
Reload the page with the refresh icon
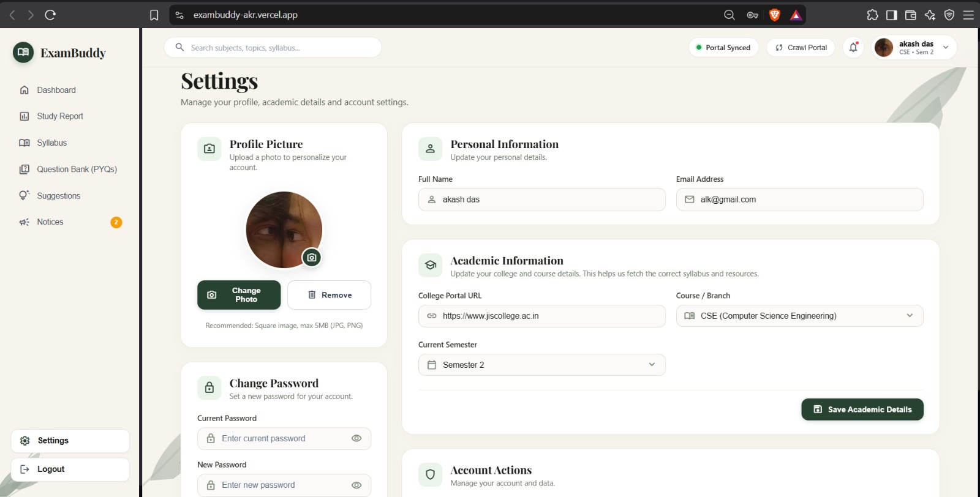(x=50, y=15)
